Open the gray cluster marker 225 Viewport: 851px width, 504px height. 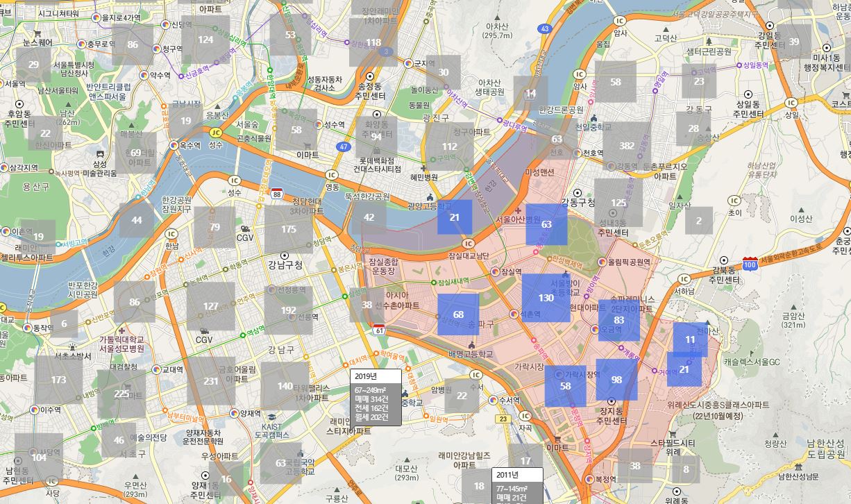coord(121,394)
